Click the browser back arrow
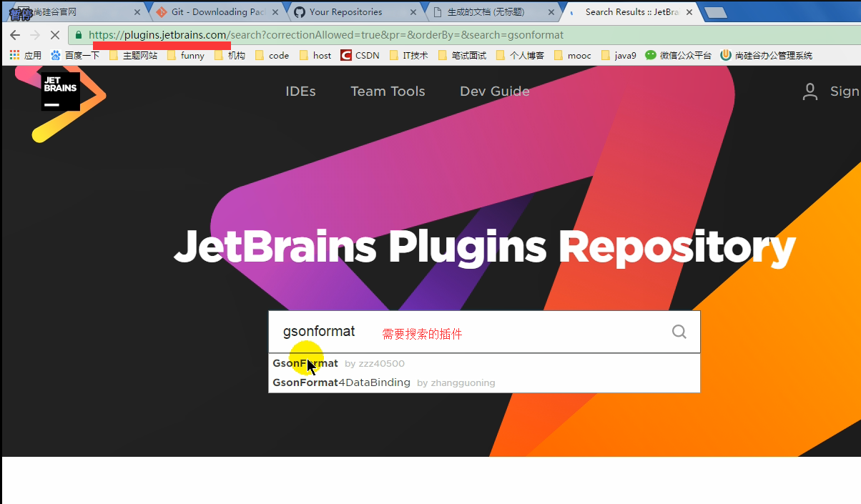 (15, 35)
